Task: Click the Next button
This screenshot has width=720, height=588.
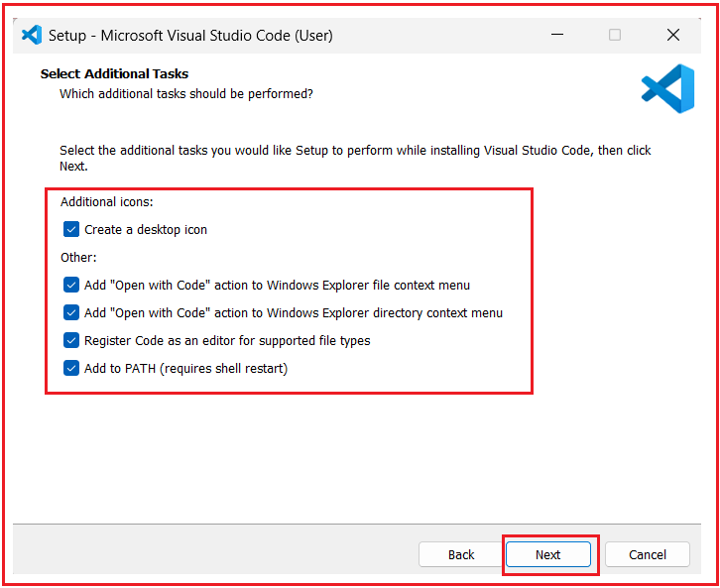Action: point(547,554)
